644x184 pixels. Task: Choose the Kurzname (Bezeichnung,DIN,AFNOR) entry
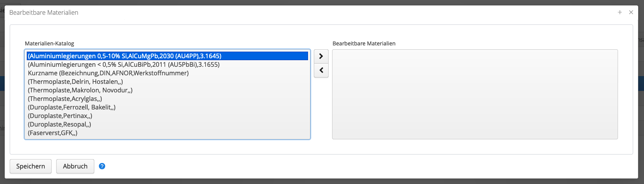(x=167, y=73)
